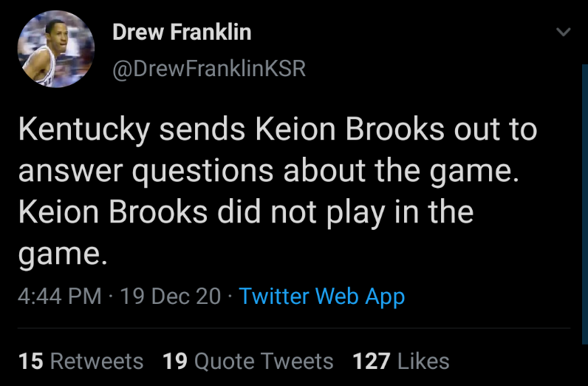Screen dimensions: 588x386
Task: Click the Drew Franklin display name
Action: (181, 33)
